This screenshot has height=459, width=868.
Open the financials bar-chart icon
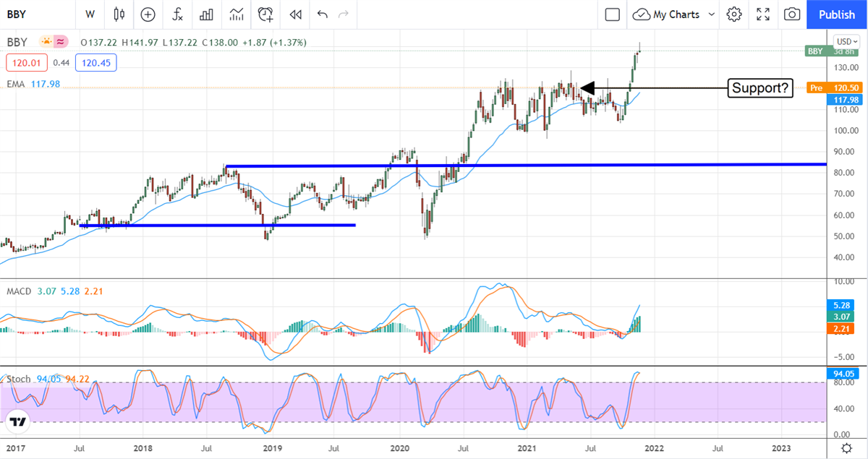click(207, 14)
